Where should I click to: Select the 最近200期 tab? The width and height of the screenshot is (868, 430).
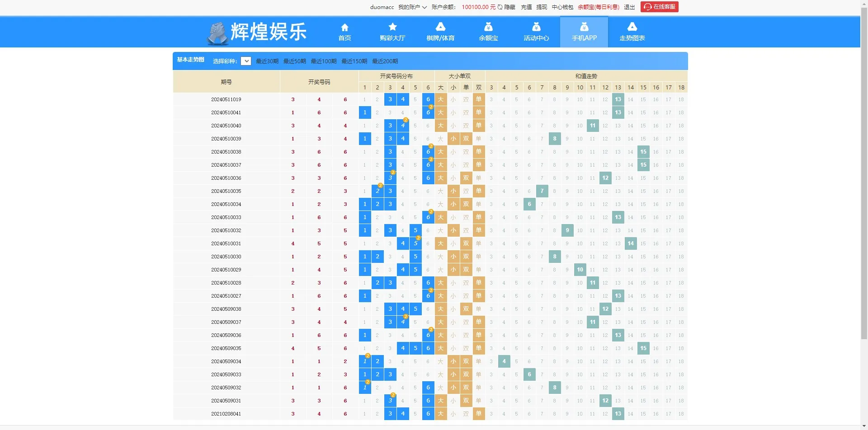pyautogui.click(x=385, y=61)
